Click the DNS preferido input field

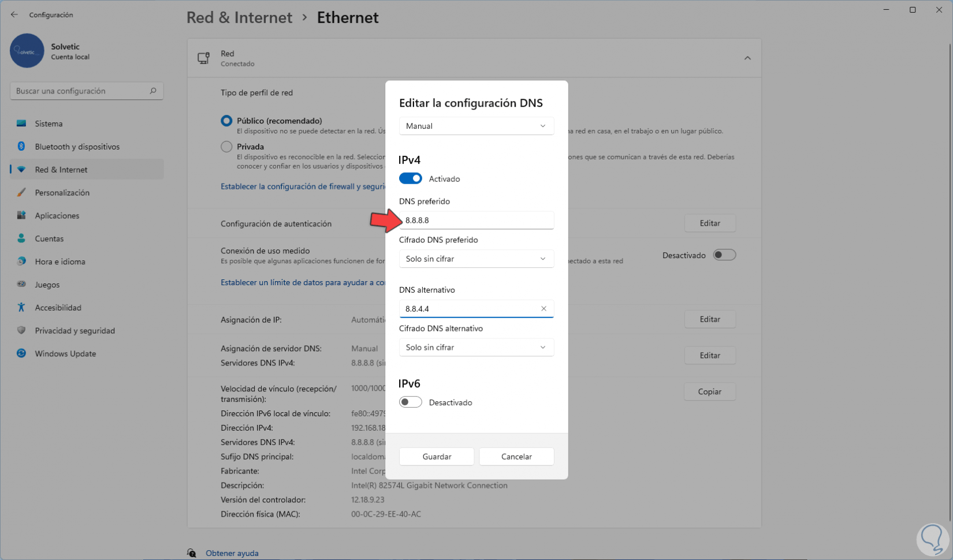click(476, 220)
